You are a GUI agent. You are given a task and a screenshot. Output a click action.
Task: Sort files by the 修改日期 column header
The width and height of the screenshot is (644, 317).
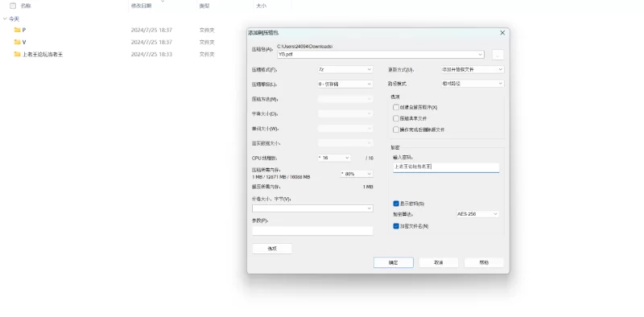142,6
